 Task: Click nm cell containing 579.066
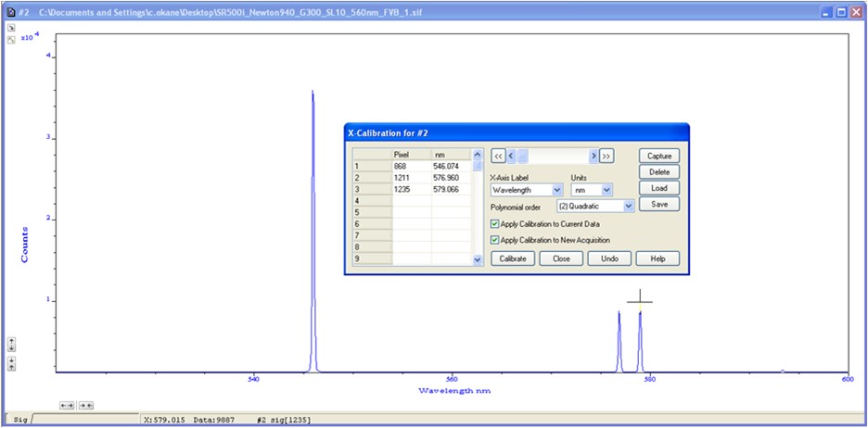click(452, 189)
